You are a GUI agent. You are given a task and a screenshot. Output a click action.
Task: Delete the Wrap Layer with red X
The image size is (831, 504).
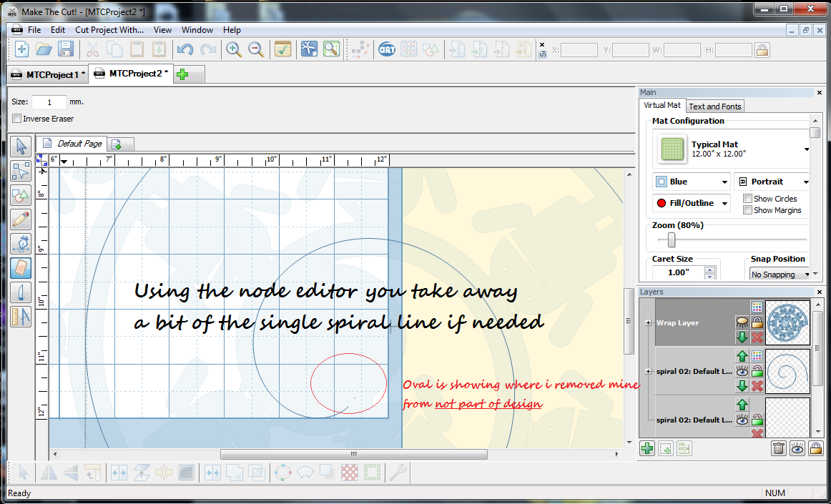coord(757,337)
